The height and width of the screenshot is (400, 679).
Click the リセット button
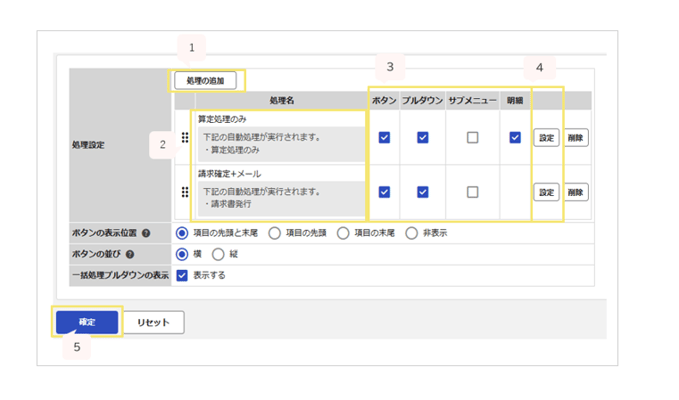(153, 323)
